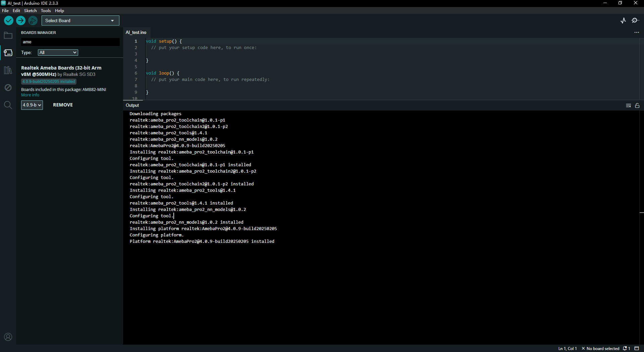
Task: Clear the Output panel icon
Action: click(x=629, y=105)
